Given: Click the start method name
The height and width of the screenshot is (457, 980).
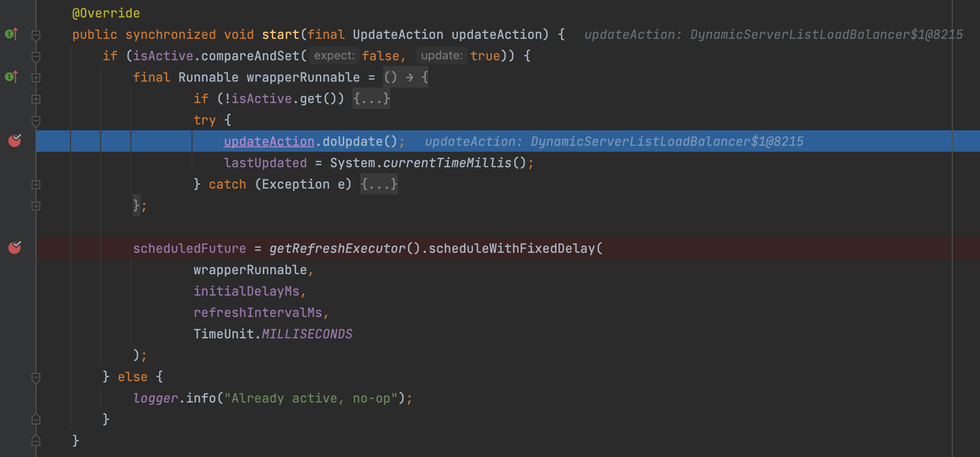Looking at the screenshot, I should click(x=280, y=35).
